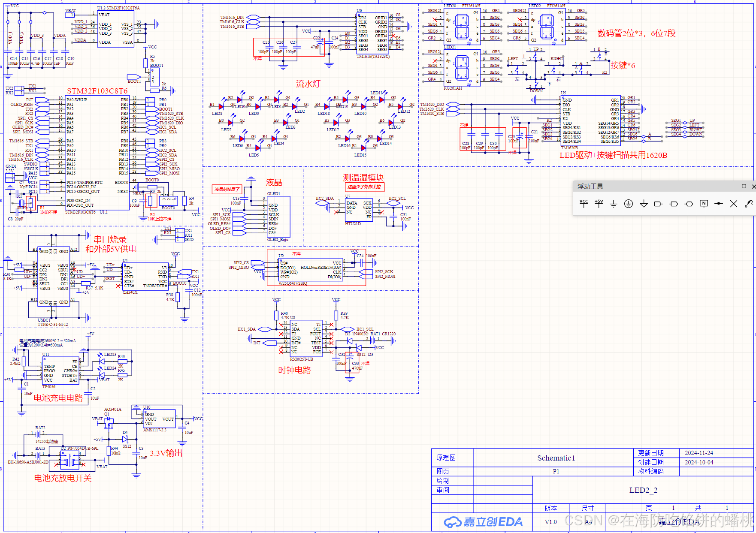Place a bidirectional net port

(674, 204)
